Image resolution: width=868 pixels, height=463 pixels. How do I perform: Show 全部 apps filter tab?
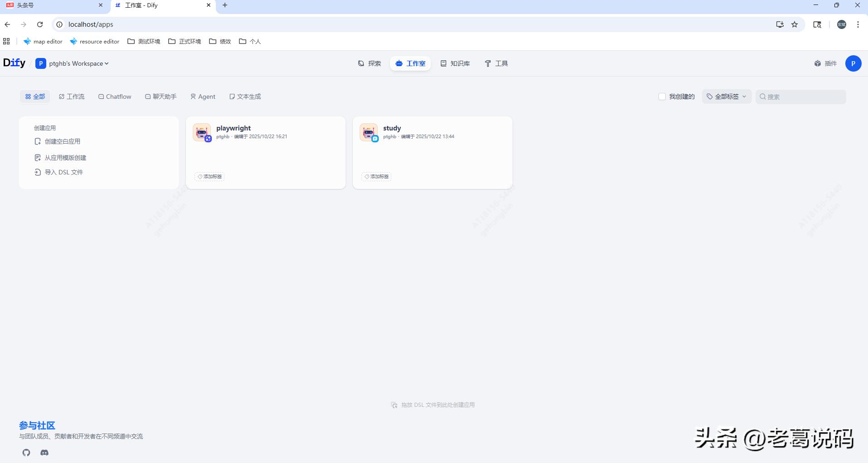pyautogui.click(x=35, y=96)
